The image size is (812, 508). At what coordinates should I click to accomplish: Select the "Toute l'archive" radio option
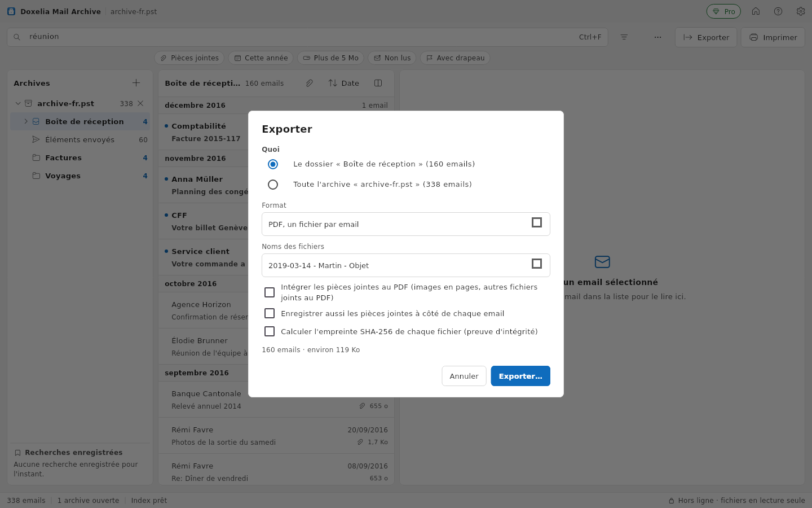pyautogui.click(x=273, y=185)
